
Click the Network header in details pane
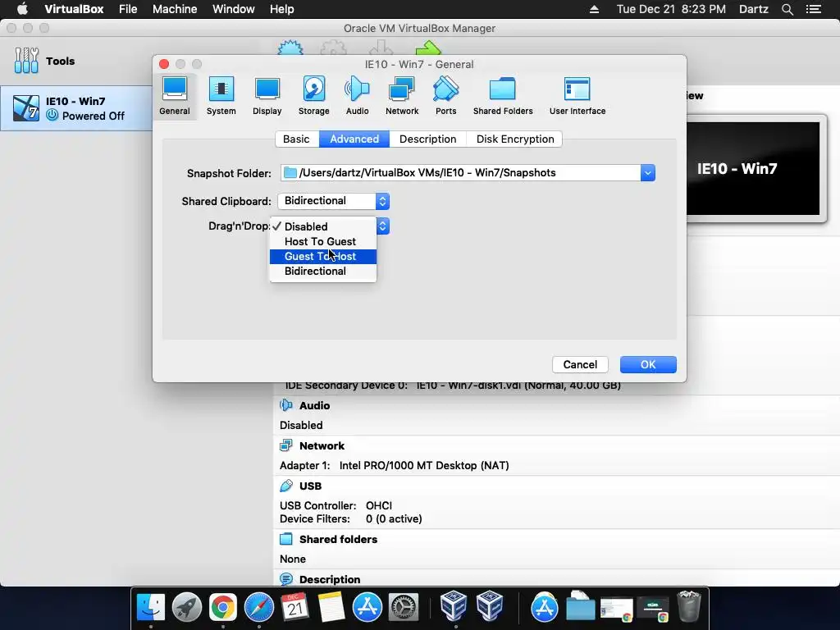(322, 445)
